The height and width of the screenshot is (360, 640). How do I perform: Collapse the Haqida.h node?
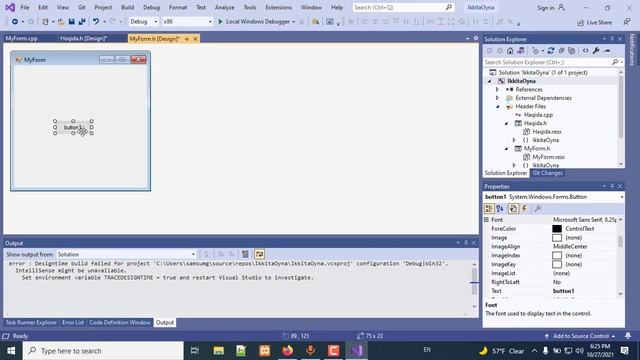click(506, 123)
